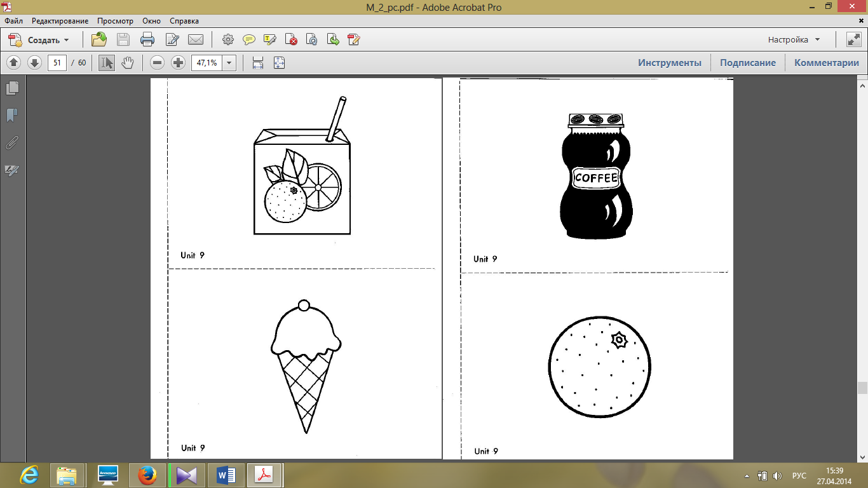Viewport: 868px width, 488px height.
Task: Open the Файл menu
Action: [x=13, y=21]
